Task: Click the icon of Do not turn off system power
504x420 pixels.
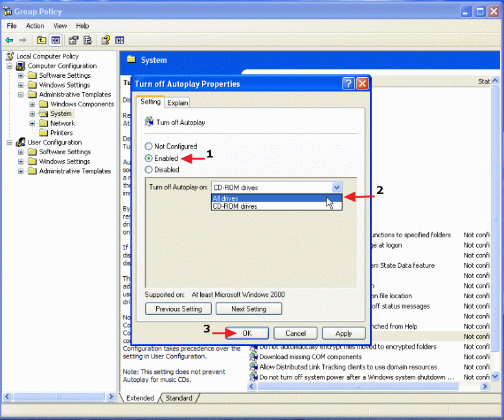Action: coord(253,377)
